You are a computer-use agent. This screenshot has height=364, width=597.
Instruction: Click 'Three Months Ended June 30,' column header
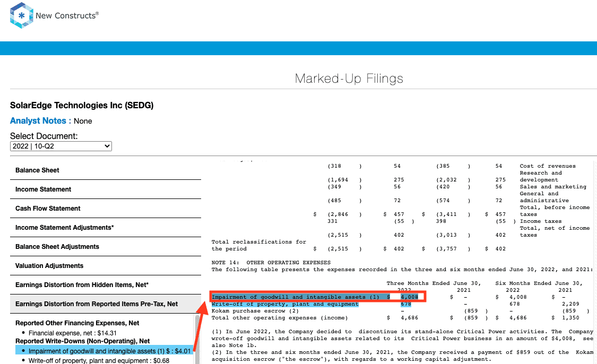(434, 283)
